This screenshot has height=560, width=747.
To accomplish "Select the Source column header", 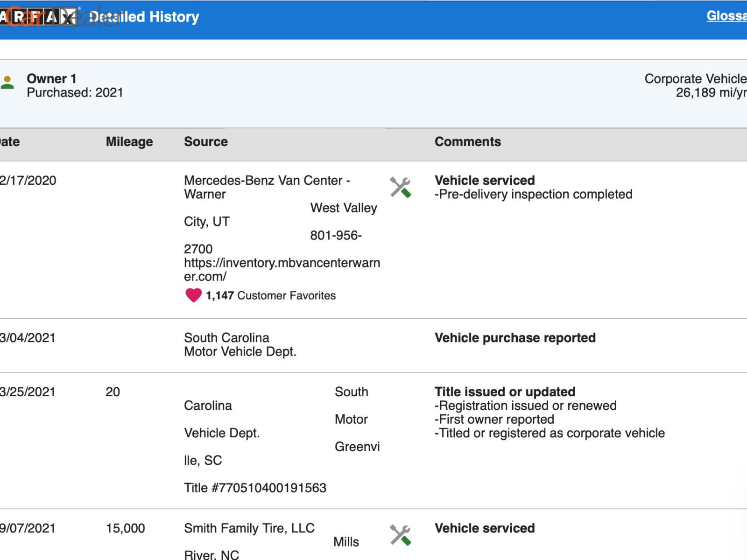I will pyautogui.click(x=205, y=142).
